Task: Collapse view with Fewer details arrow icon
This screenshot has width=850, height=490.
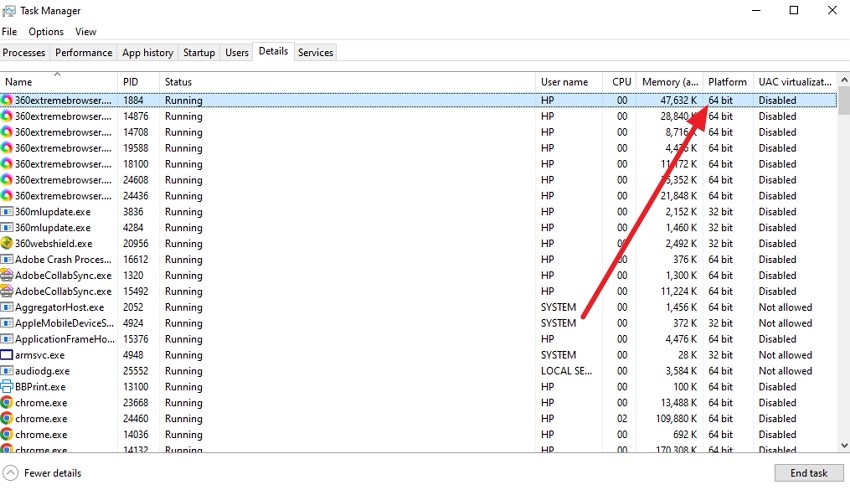Action: tap(10, 473)
